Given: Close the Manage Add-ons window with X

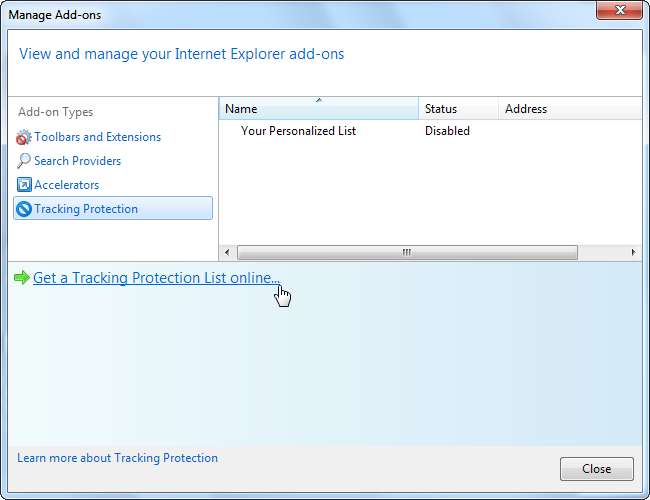Looking at the screenshot, I should [x=619, y=10].
